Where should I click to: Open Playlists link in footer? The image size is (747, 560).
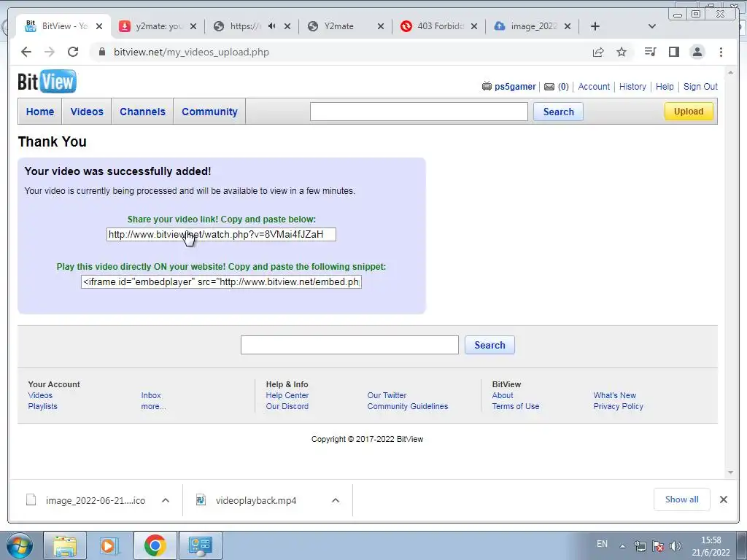(x=42, y=406)
